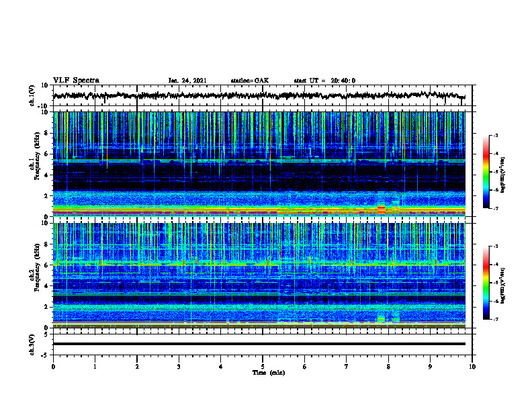Click the green 6 kHz band in ch.2 spectrogram
532x411 pixels.
tap(259, 264)
